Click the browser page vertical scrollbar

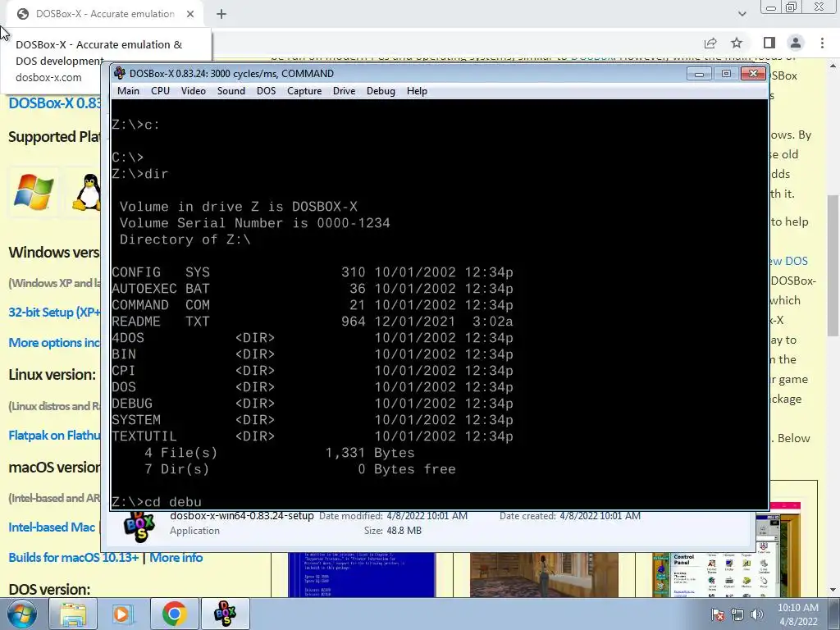click(833, 267)
